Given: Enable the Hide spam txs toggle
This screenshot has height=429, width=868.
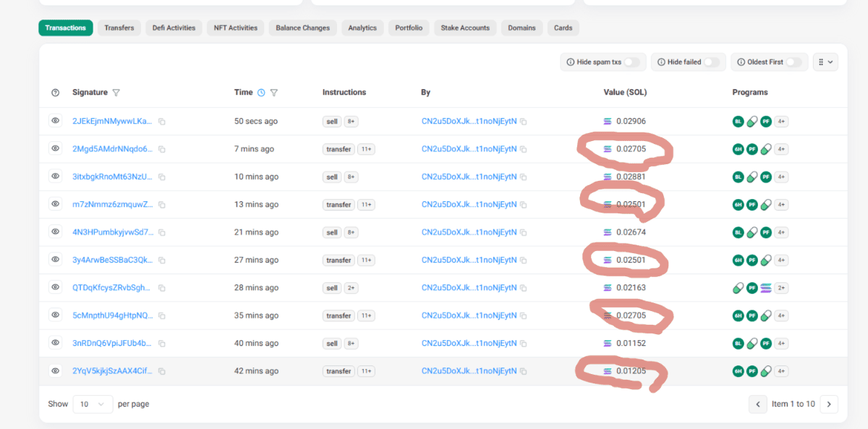Looking at the screenshot, I should click(632, 62).
